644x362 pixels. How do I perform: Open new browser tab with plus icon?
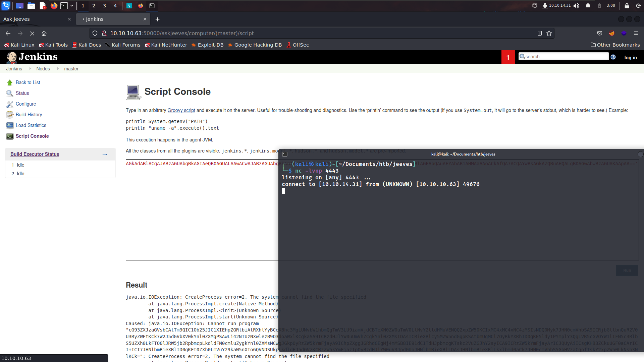(x=158, y=19)
